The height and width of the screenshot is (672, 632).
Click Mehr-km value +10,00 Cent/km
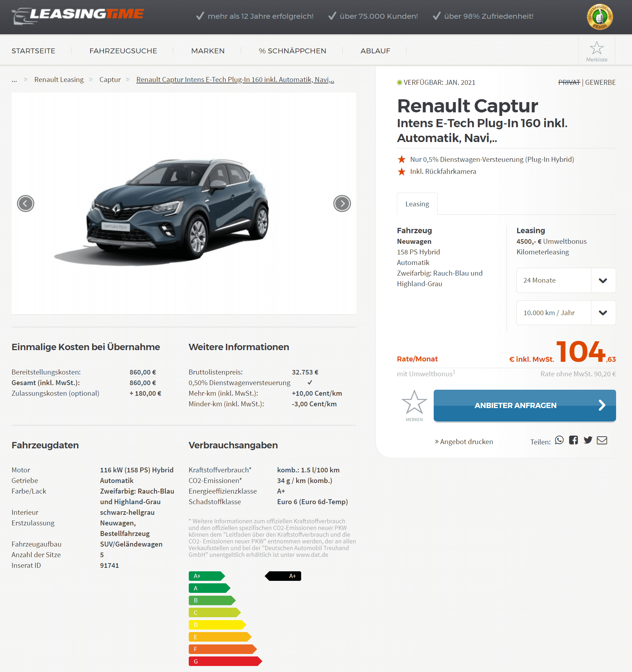coord(317,393)
